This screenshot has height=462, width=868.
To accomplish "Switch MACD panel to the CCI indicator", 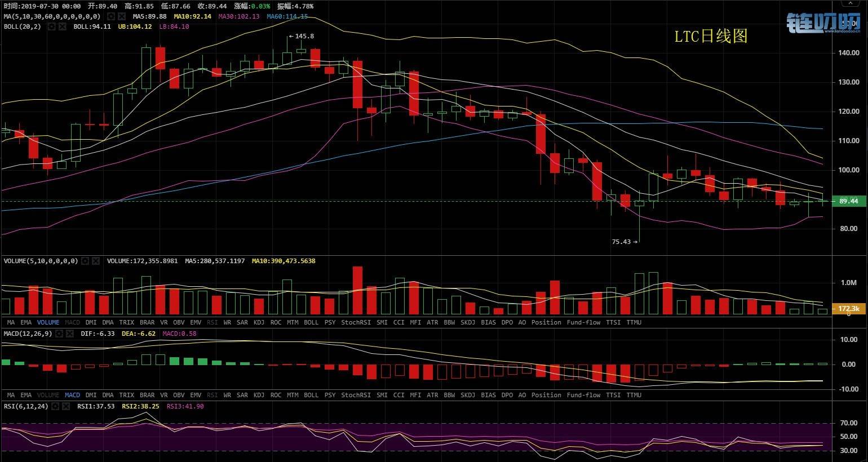I will coord(398,395).
